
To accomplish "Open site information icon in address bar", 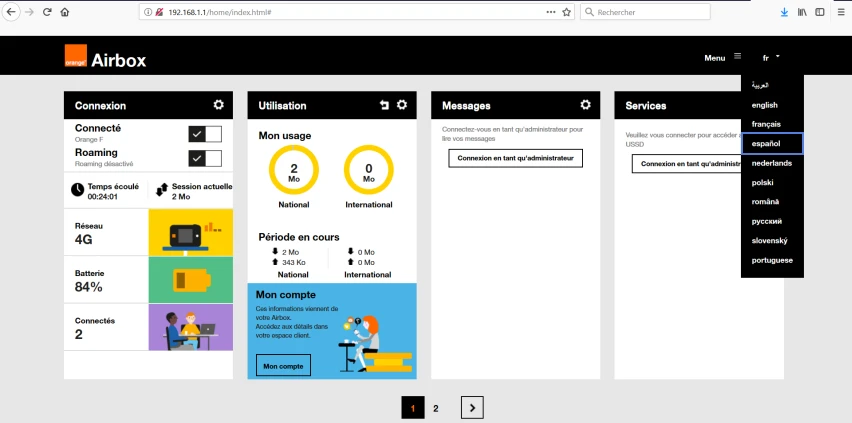I will tap(148, 12).
